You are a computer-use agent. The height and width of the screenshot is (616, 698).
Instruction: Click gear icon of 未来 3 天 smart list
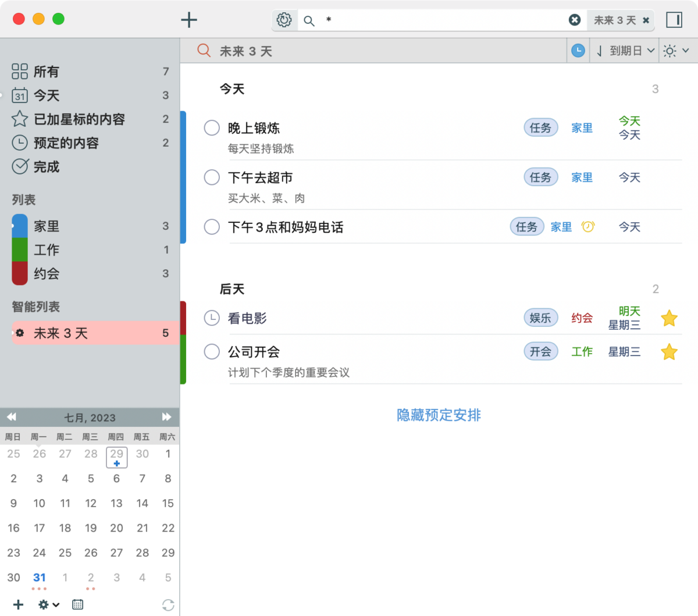20,333
